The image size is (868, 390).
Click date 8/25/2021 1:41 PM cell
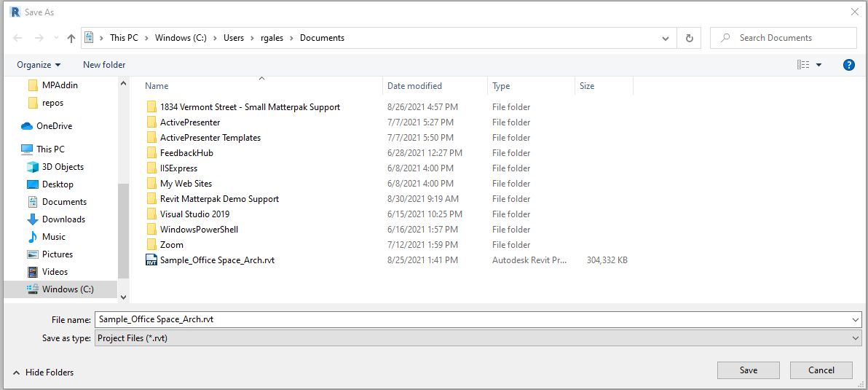point(422,260)
